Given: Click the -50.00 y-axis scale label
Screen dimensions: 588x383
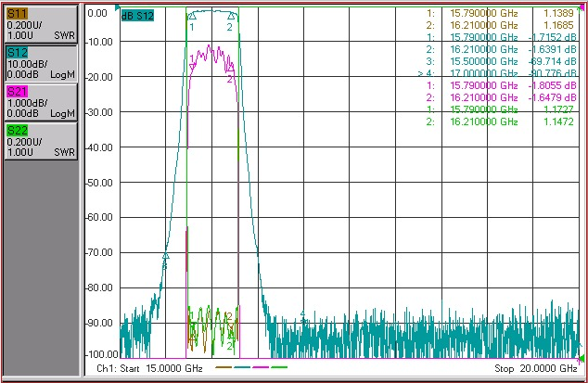Looking at the screenshot, I should click(x=100, y=183).
